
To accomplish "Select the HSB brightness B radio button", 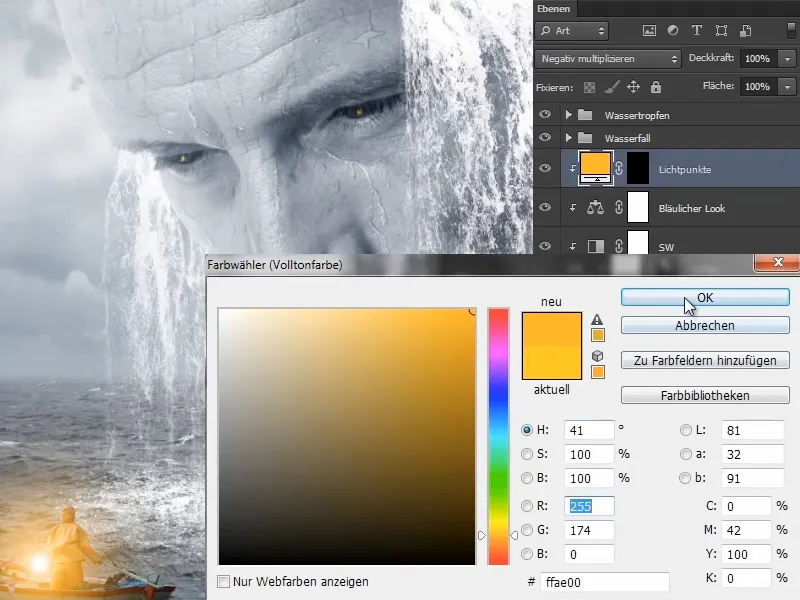I will (527, 478).
